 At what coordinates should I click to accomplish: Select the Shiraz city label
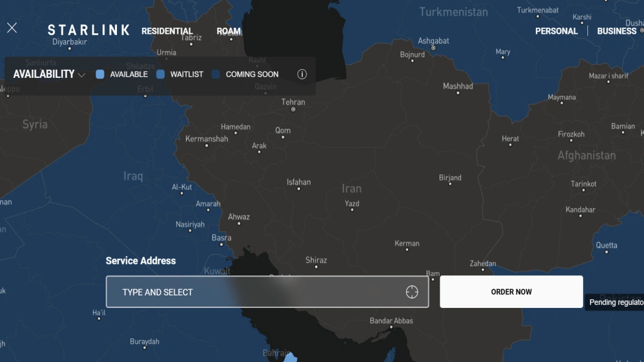click(316, 260)
